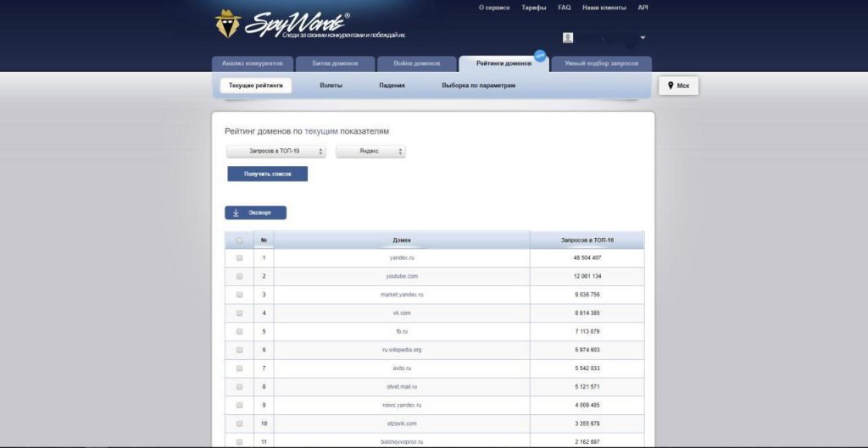Click the avito.ru domain link

coord(401,368)
